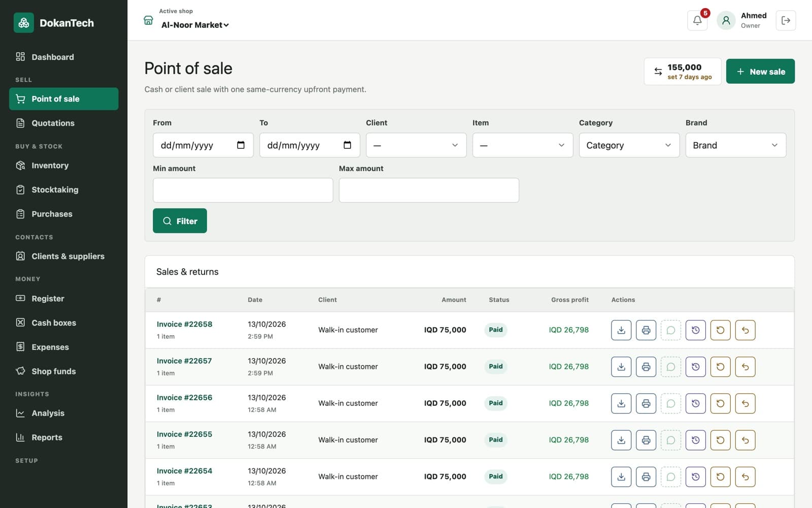Image resolution: width=812 pixels, height=508 pixels.
Task: Open To date calendar picker icon
Action: point(347,145)
